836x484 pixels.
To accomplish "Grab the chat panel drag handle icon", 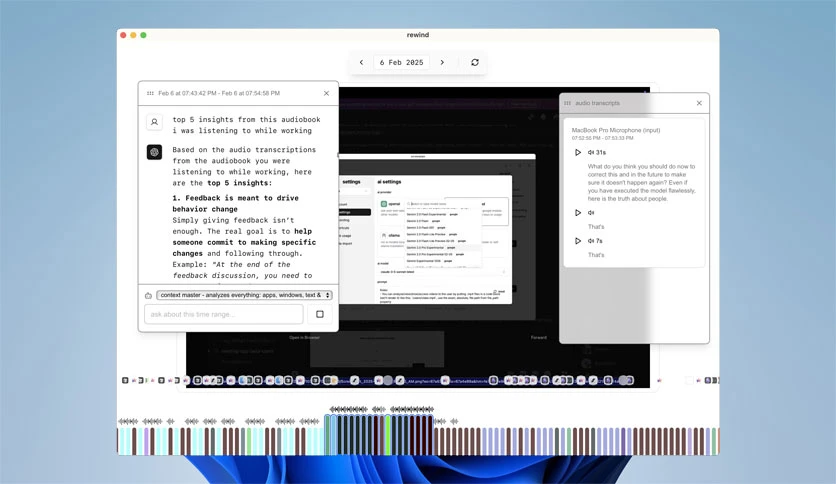I will [x=150, y=93].
